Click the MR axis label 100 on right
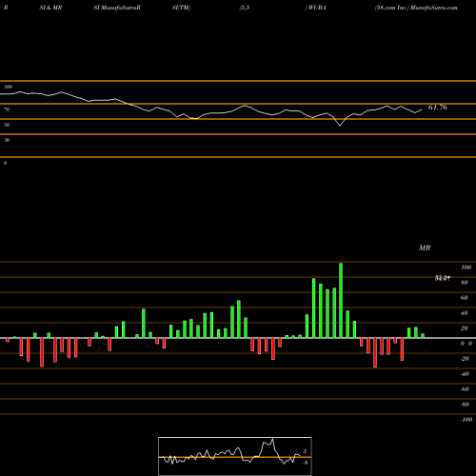The image size is (476, 476). (466, 268)
